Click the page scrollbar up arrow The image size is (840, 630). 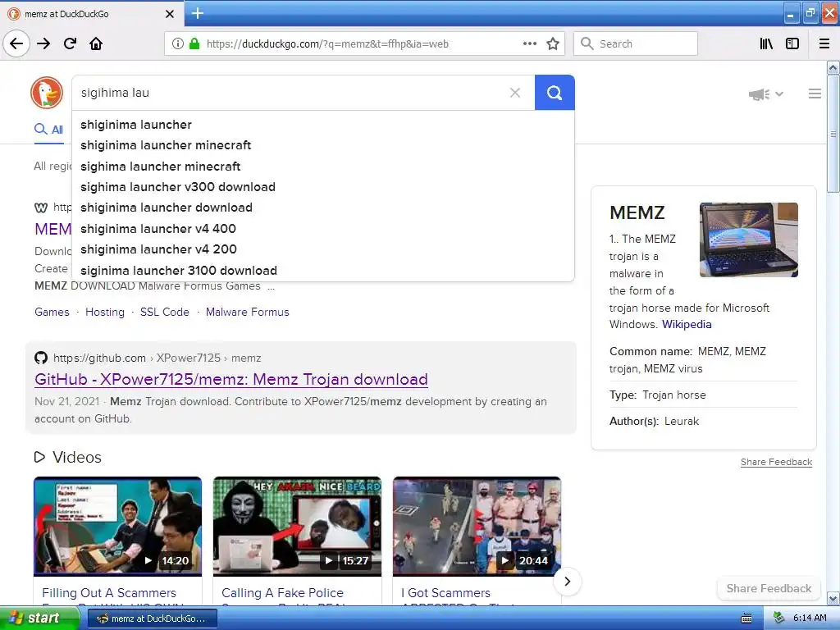click(x=833, y=67)
